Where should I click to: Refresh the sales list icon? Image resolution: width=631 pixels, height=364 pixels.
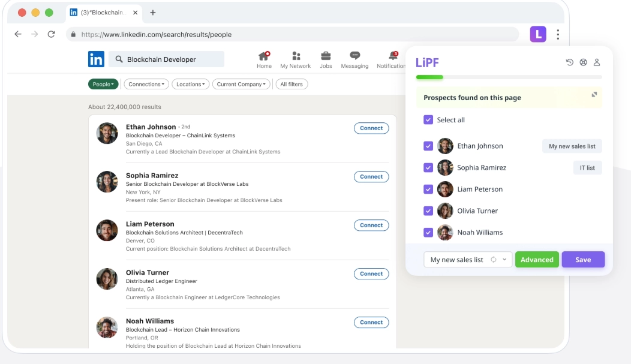coord(494,260)
